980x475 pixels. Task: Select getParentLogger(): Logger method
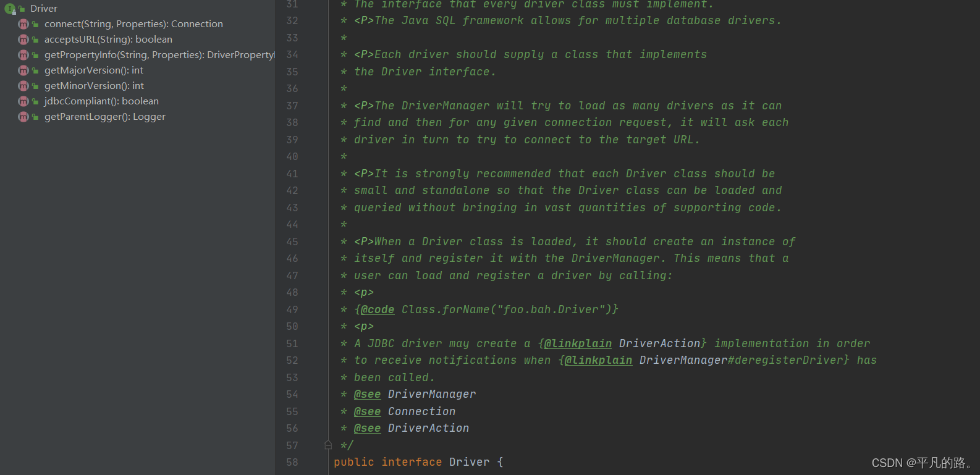coord(105,117)
